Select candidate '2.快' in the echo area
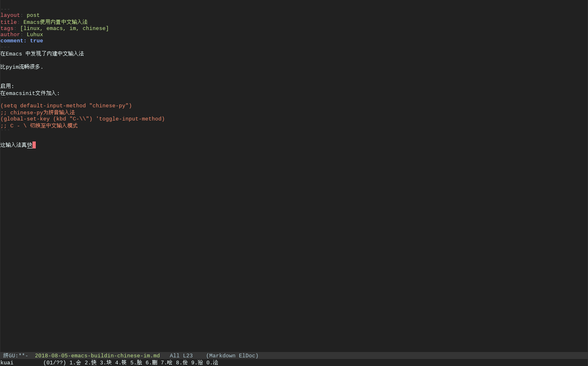The width and height of the screenshot is (588, 366). 90,363
